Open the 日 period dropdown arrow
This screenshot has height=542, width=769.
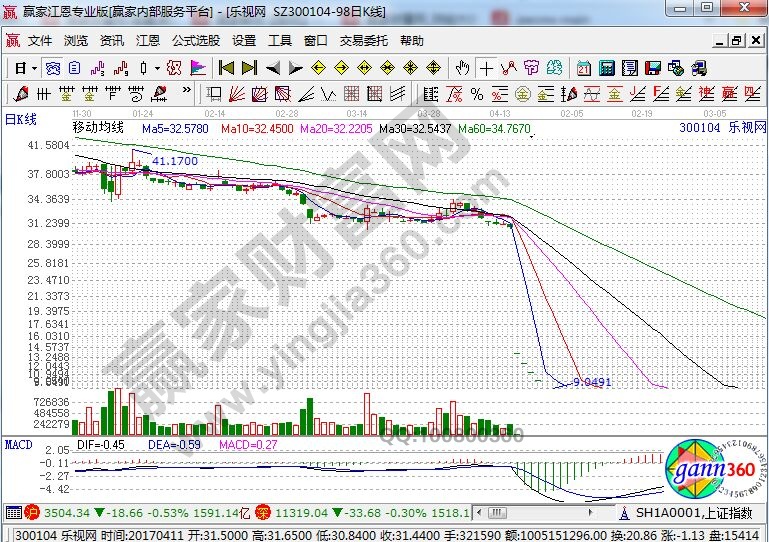pyautogui.click(x=34, y=68)
